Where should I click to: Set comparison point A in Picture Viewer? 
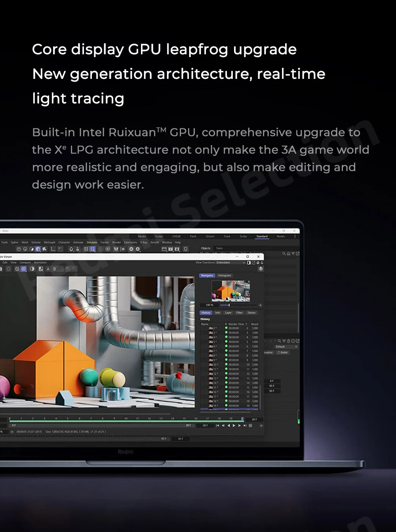click(48, 269)
